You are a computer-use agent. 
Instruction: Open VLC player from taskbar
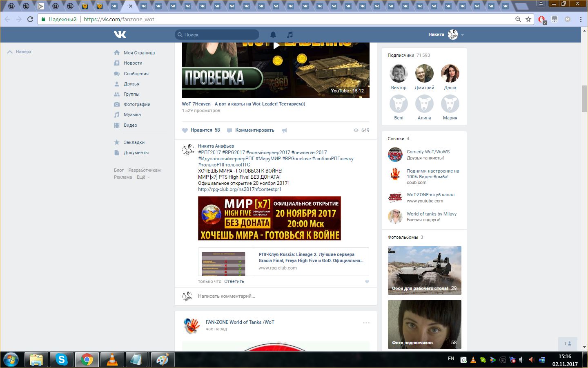coord(112,360)
